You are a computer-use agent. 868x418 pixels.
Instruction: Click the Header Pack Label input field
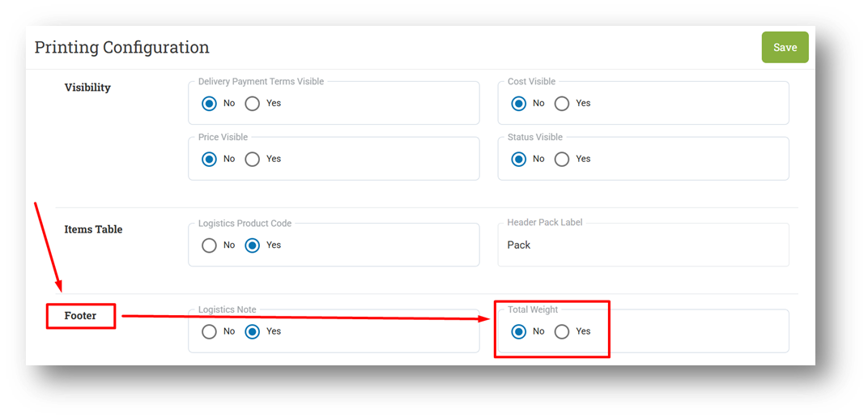pyautogui.click(x=643, y=245)
